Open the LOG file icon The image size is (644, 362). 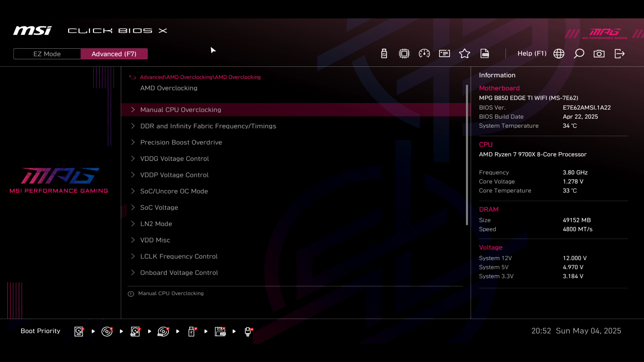click(485, 54)
